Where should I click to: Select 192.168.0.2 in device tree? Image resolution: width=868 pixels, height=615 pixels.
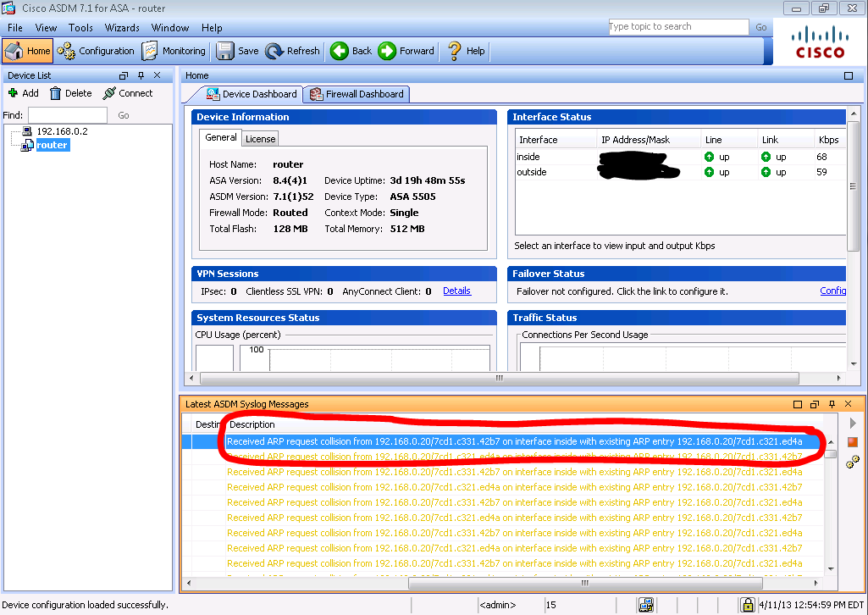tap(62, 131)
